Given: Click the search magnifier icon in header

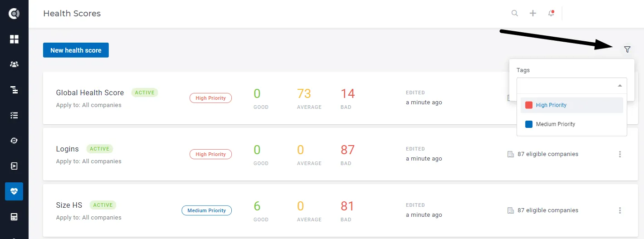Looking at the screenshot, I should (x=515, y=13).
